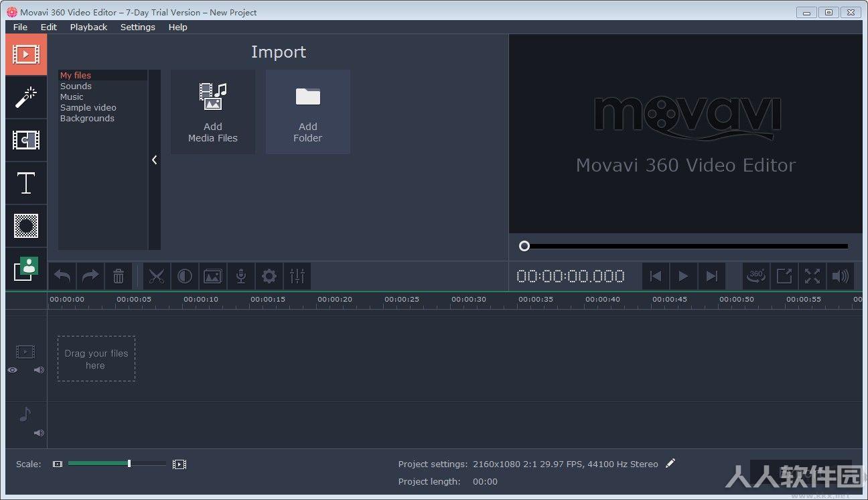Open the Playback menu
Image resolution: width=868 pixels, height=500 pixels.
pyautogui.click(x=88, y=27)
